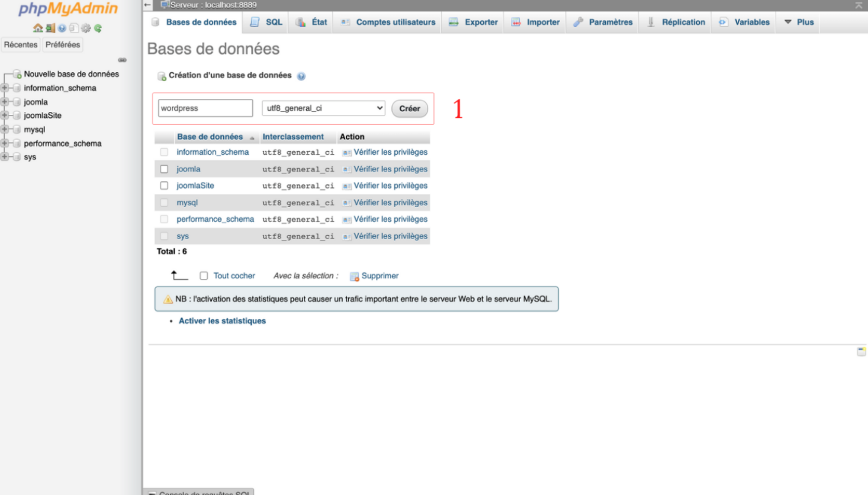Open the Exporter tab
The height and width of the screenshot is (495, 868).
[473, 22]
